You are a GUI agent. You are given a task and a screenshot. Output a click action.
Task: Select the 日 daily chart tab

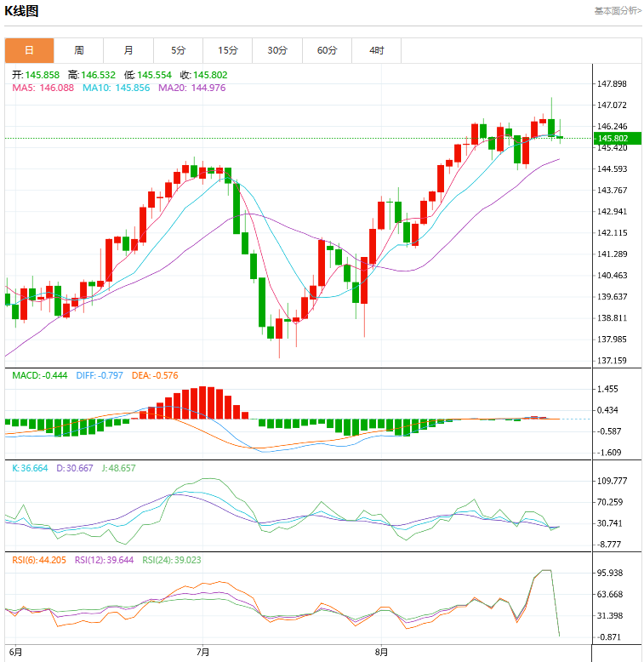coord(29,50)
